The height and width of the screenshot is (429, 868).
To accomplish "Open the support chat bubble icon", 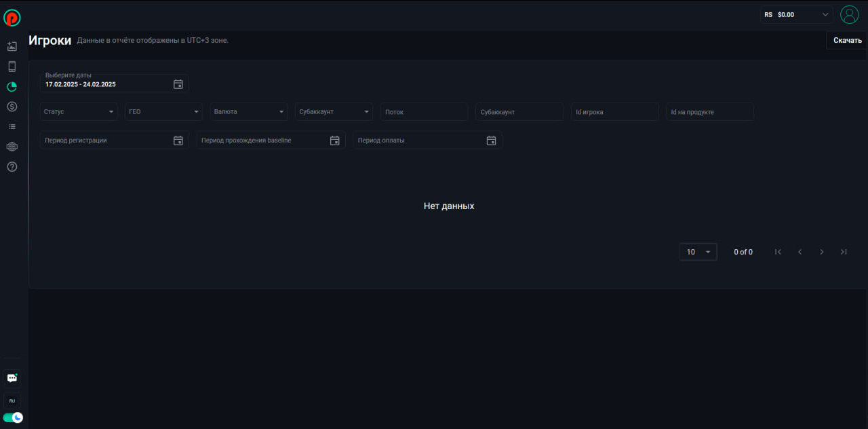I will [12, 378].
